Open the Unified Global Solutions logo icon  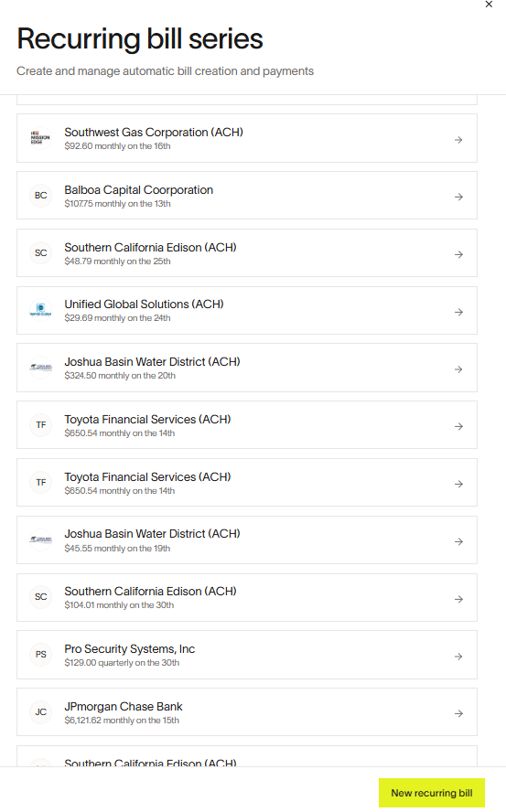click(41, 310)
